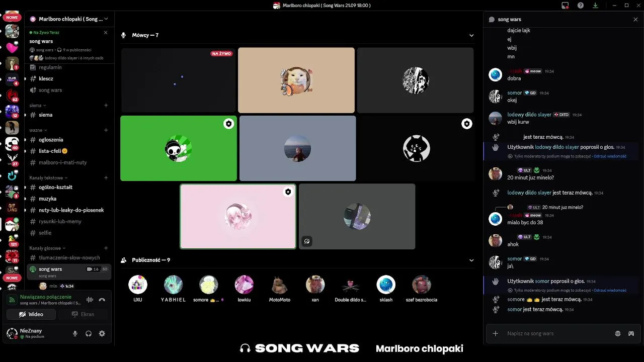Expand the Marlboro chlopaki server menu
This screenshot has height=362, width=644.
click(x=70, y=19)
